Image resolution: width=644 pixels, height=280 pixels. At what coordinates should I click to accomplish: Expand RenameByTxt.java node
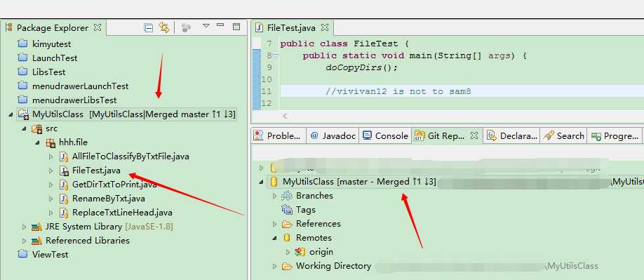pos(51,199)
